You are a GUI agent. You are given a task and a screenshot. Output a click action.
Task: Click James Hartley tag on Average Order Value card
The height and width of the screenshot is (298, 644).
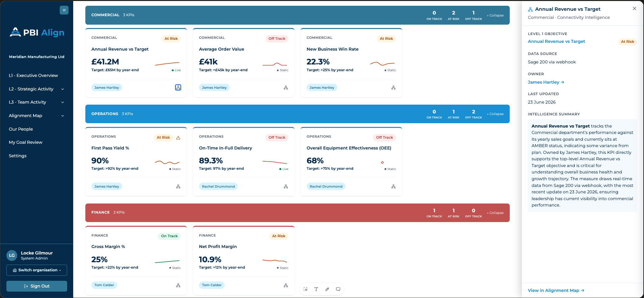click(214, 88)
